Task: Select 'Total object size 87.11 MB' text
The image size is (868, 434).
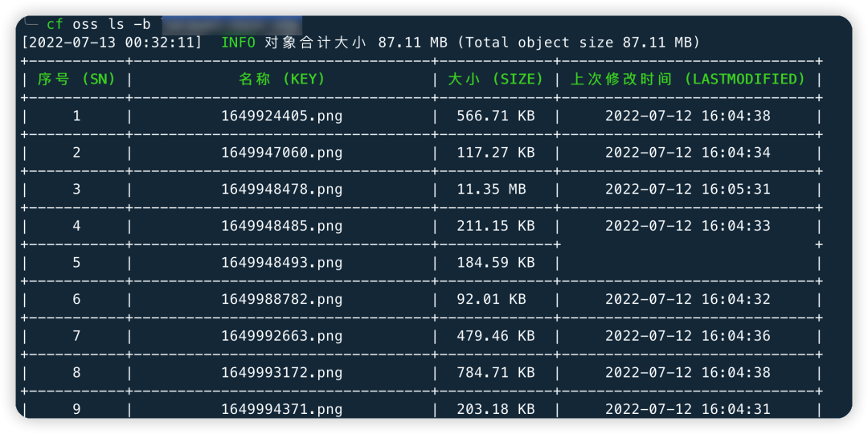Action: [x=579, y=43]
